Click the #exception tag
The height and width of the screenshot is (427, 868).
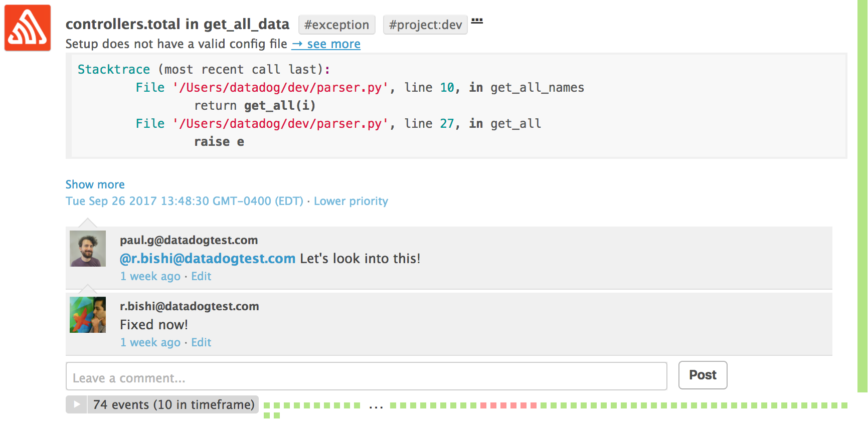tap(336, 25)
